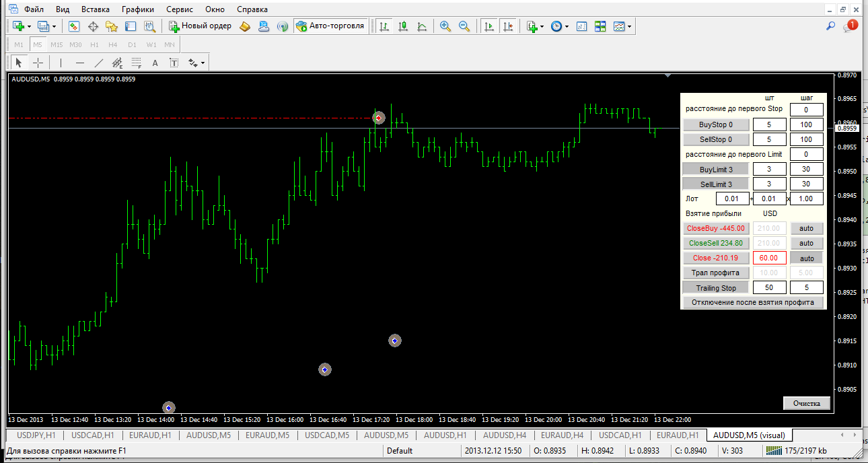
Task: Click the CloseBuy -445.00 button
Action: pyautogui.click(x=716, y=229)
